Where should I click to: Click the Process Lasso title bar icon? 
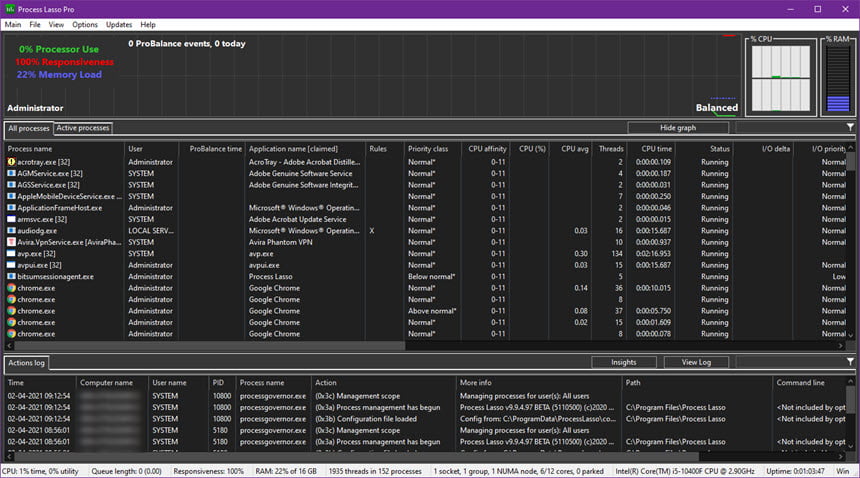coord(10,9)
